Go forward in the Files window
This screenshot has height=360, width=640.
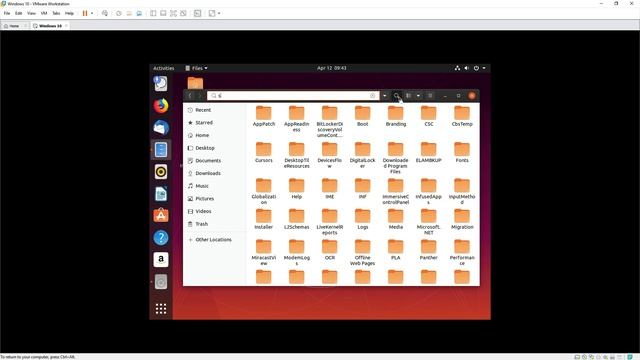point(200,96)
